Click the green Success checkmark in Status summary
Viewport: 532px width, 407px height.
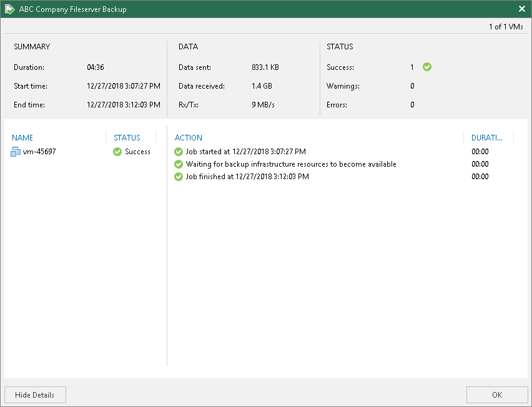(x=427, y=67)
